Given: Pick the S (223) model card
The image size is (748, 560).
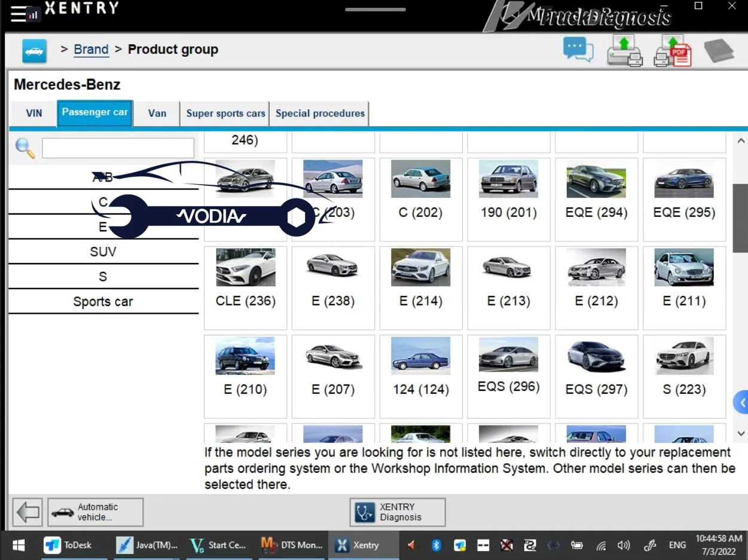Looking at the screenshot, I should (x=685, y=377).
